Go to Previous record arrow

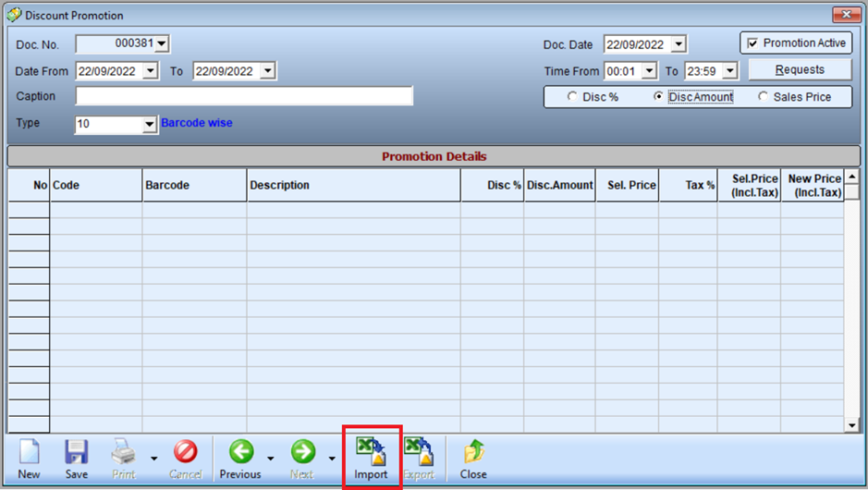241,452
